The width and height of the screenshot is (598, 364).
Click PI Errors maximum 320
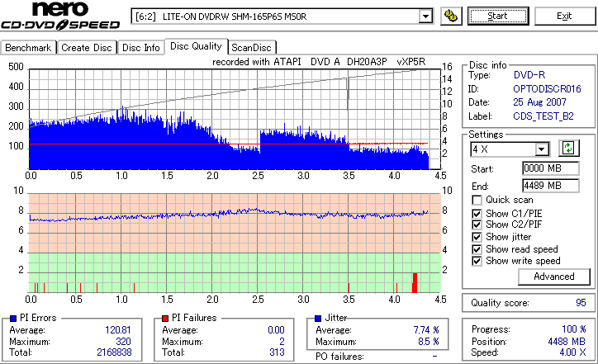click(x=123, y=342)
